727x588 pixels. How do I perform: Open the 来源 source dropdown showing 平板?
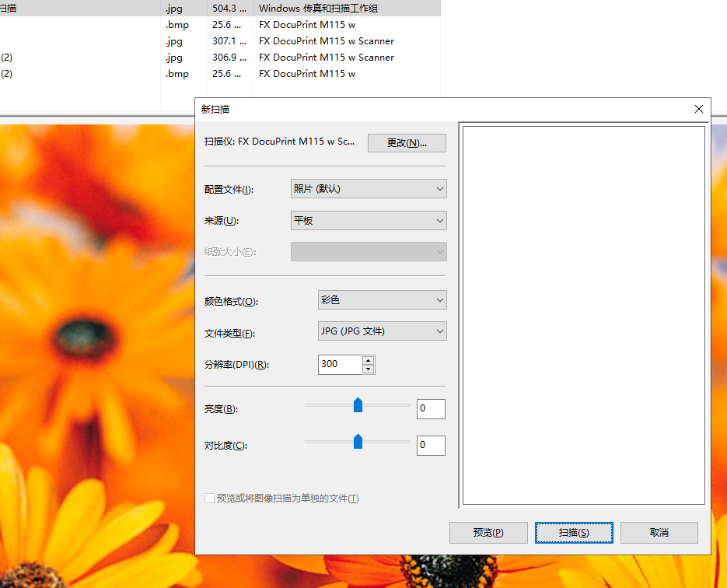pos(369,220)
